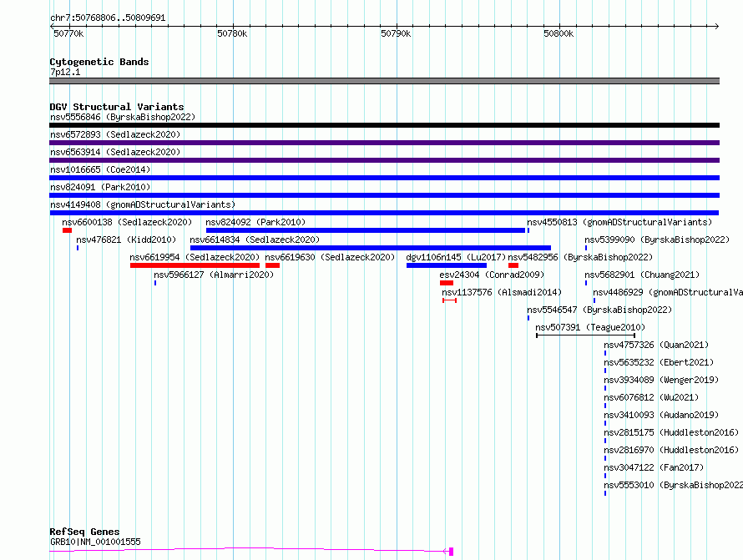Click nsv6619630 (Sedlazeck2020) label
The height and width of the screenshot is (560, 743).
tap(330, 257)
